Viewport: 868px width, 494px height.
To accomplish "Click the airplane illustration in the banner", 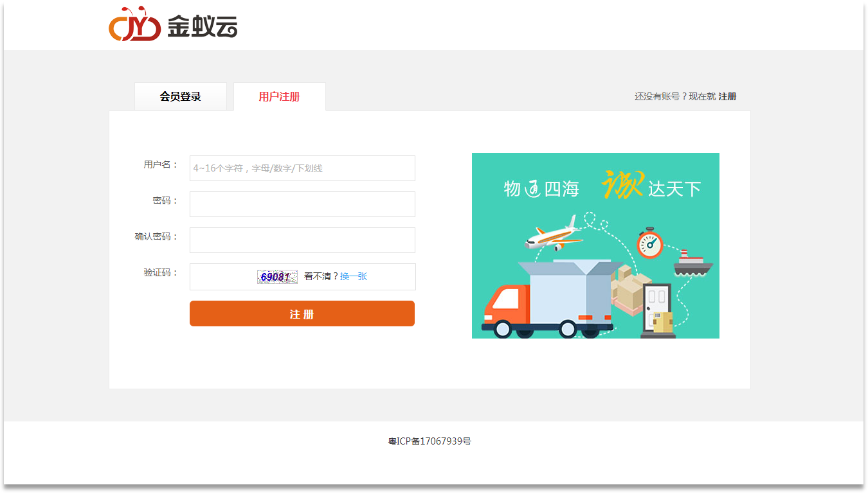I will pyautogui.click(x=553, y=234).
